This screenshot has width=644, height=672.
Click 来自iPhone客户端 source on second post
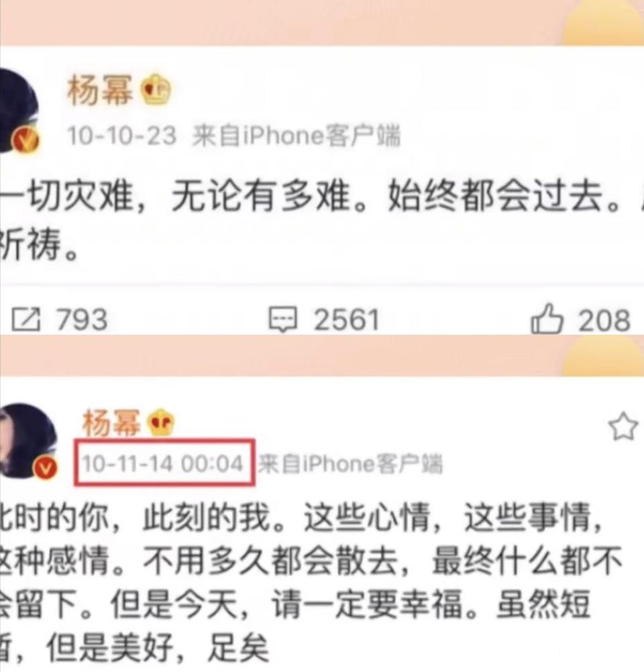click(x=350, y=463)
